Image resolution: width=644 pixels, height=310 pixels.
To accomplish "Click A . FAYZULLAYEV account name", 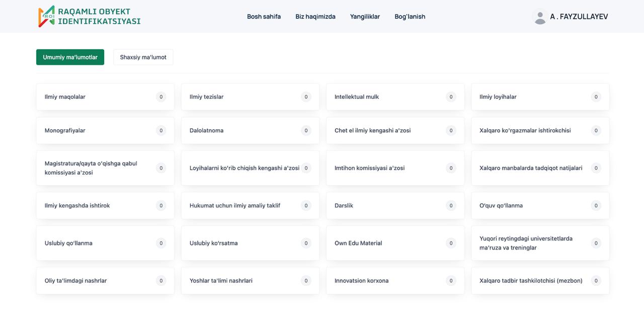I will pos(579,16).
